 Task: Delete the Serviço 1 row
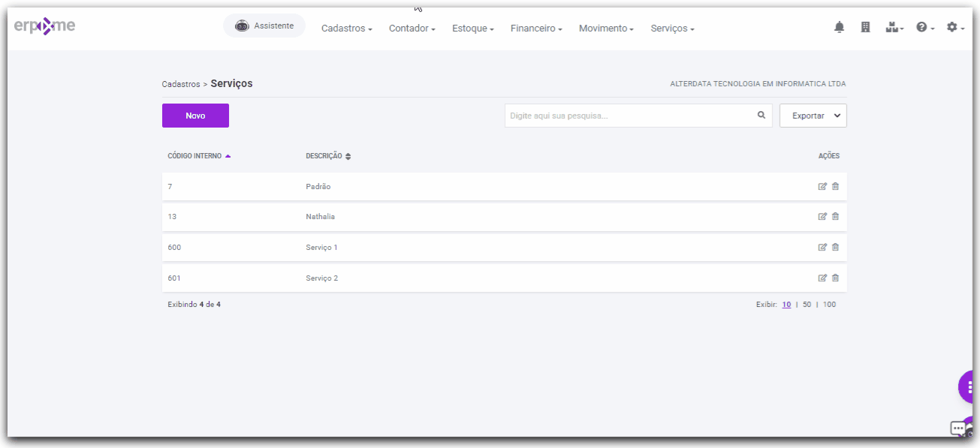(835, 247)
